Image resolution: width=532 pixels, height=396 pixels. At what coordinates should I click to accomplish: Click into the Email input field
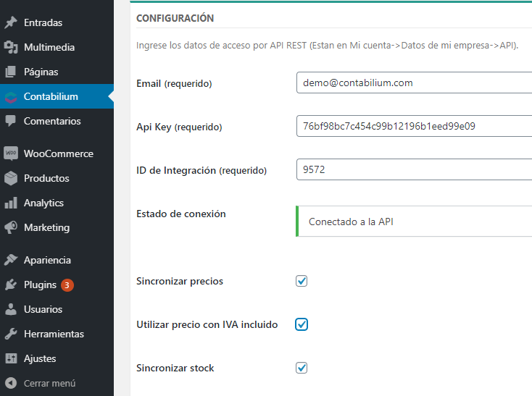tap(414, 83)
